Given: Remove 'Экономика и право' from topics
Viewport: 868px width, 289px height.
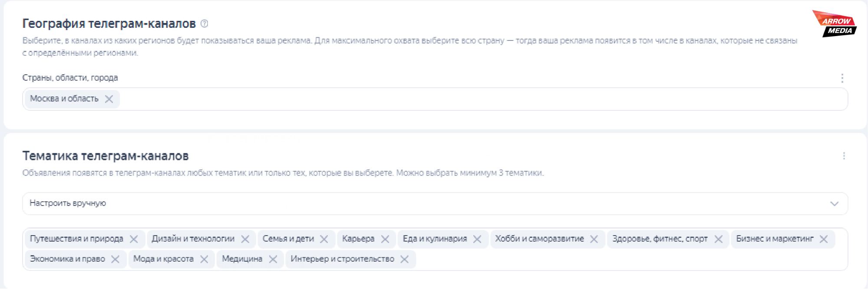Looking at the screenshot, I should coord(115,259).
